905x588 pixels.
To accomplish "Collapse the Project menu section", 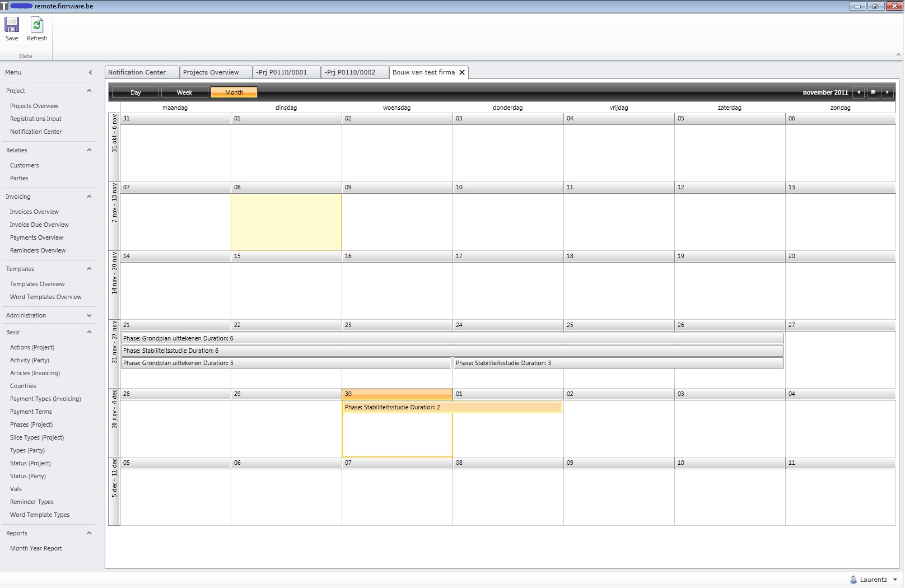I will [x=89, y=91].
